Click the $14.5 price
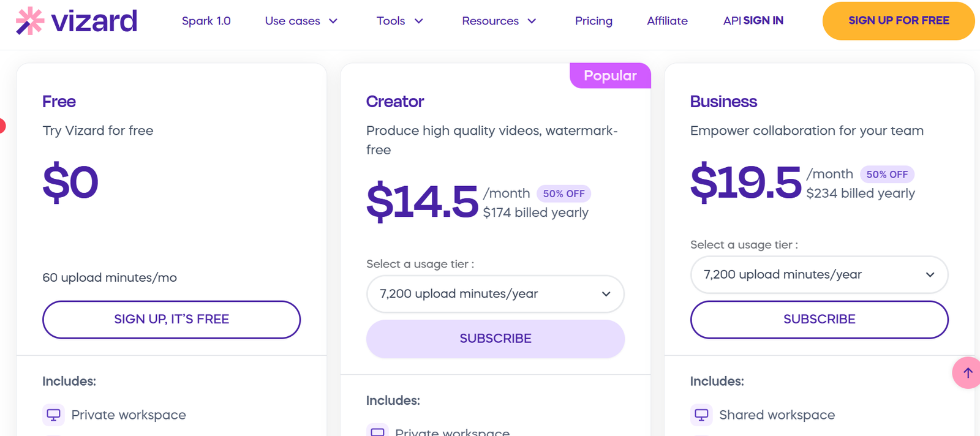 click(x=422, y=201)
